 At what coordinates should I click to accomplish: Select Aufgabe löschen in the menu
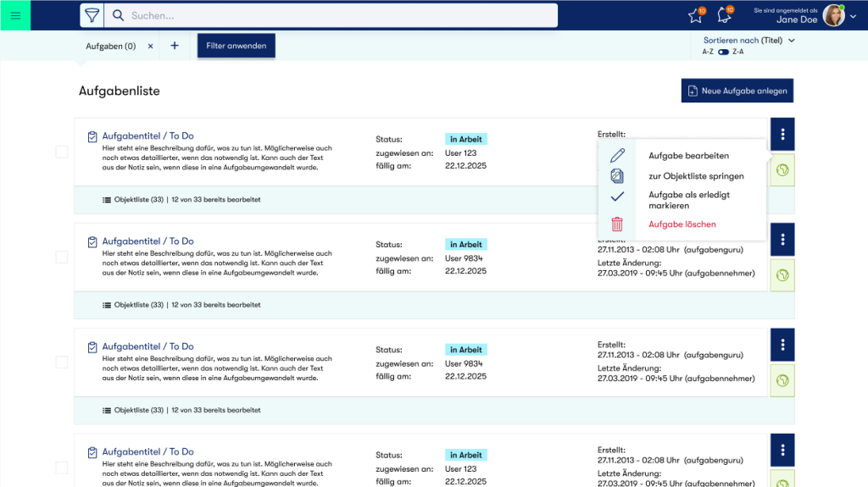pyautogui.click(x=682, y=224)
